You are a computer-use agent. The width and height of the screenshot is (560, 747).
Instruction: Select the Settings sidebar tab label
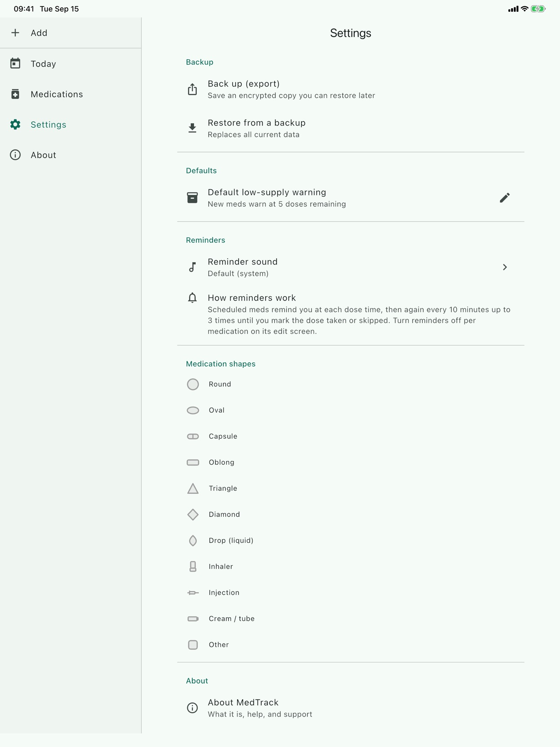49,125
